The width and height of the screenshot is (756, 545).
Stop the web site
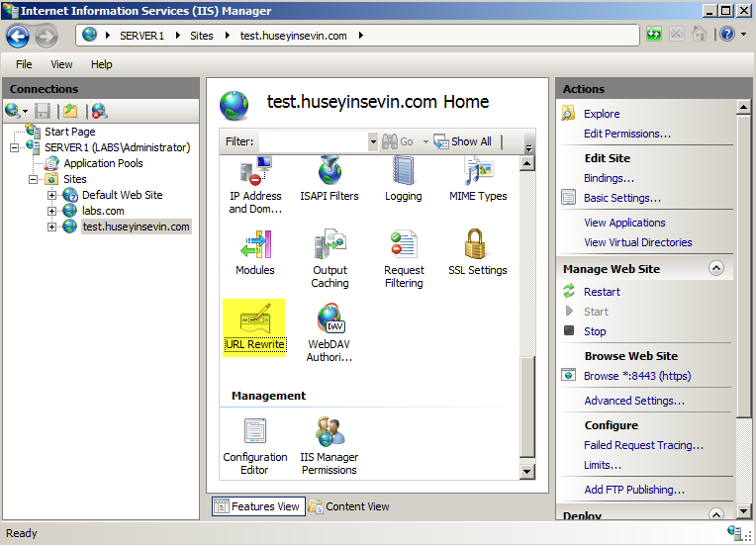click(x=595, y=331)
